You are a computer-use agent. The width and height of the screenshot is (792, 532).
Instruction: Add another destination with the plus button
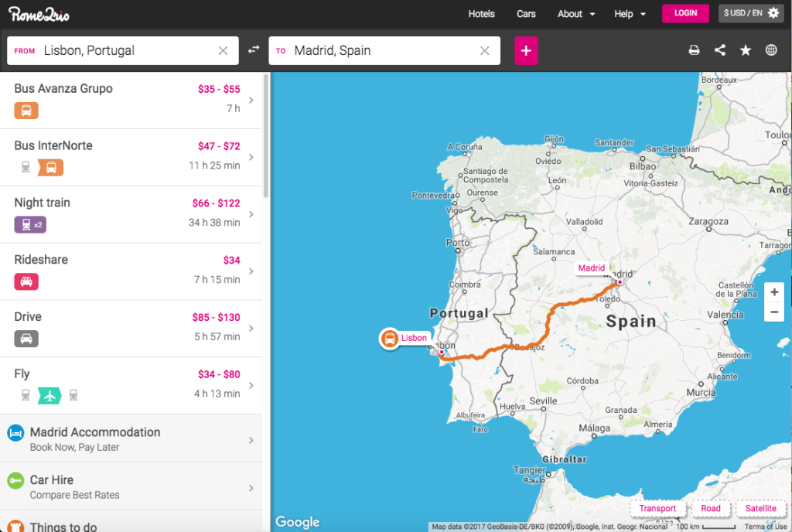(526, 50)
